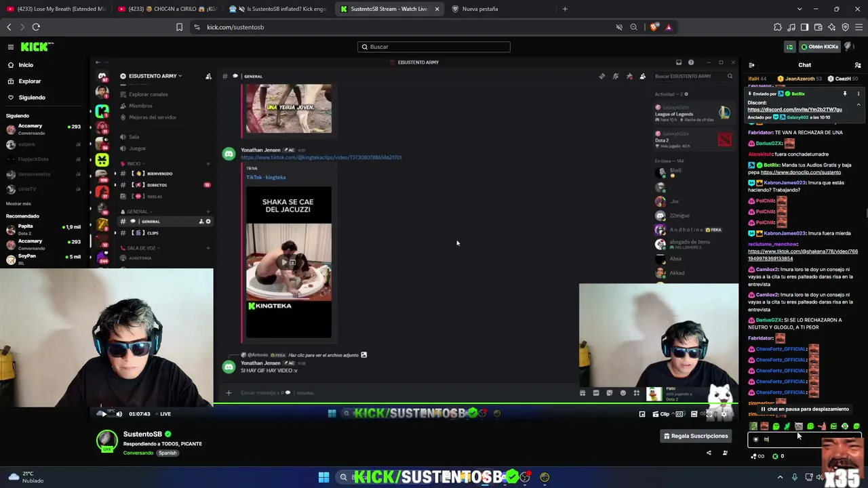Image resolution: width=868 pixels, height=488 pixels.
Task: Toggle the browser sidebar panel
Action: click(805, 27)
